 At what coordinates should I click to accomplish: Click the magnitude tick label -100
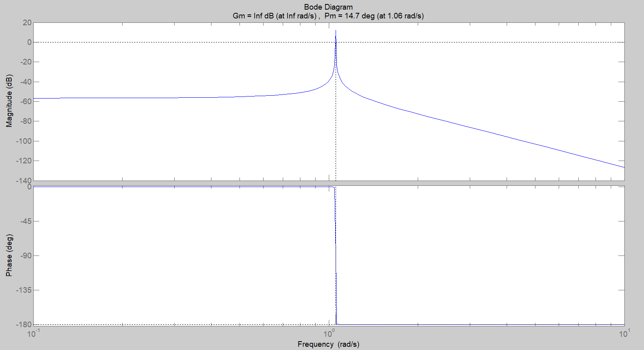(x=24, y=141)
